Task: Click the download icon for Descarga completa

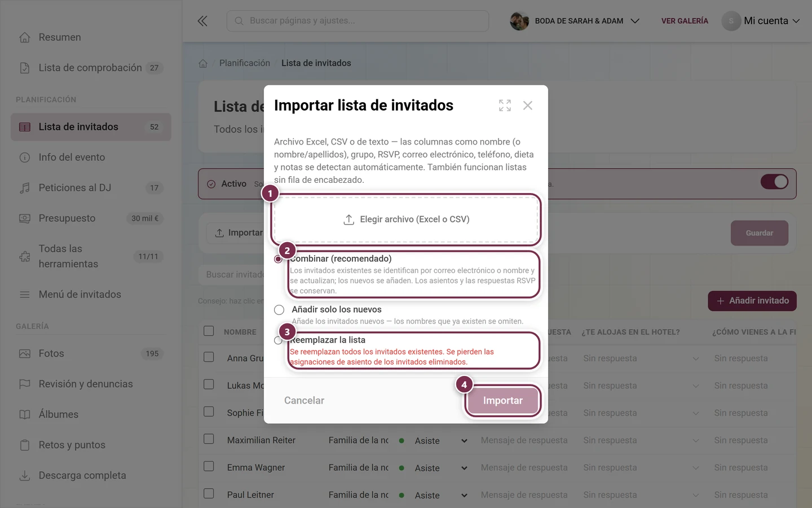Action: coord(25,476)
